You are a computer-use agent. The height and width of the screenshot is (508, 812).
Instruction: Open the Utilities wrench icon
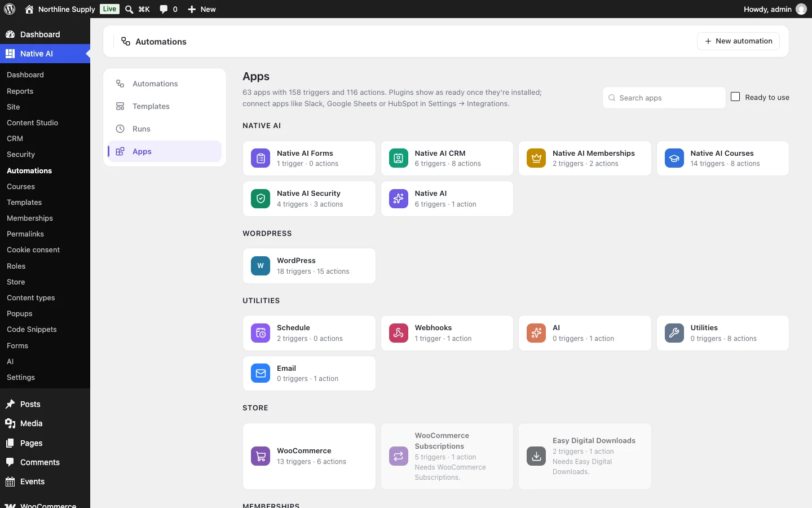click(x=674, y=333)
